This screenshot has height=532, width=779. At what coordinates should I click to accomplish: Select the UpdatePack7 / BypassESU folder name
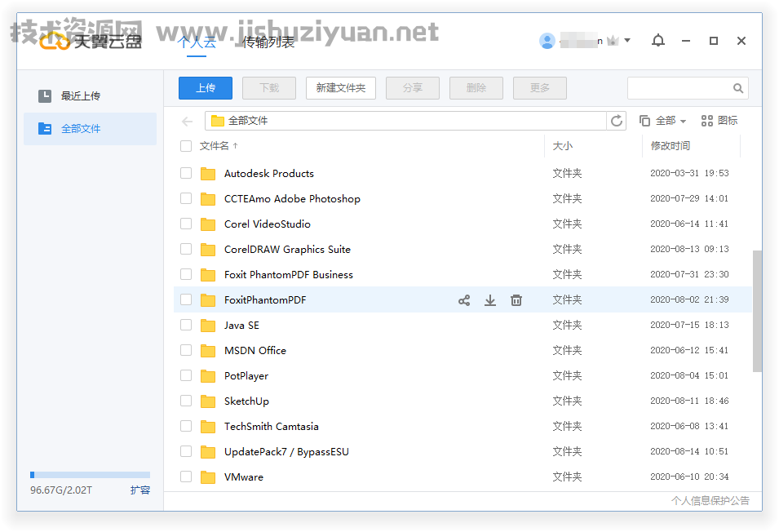pos(286,452)
